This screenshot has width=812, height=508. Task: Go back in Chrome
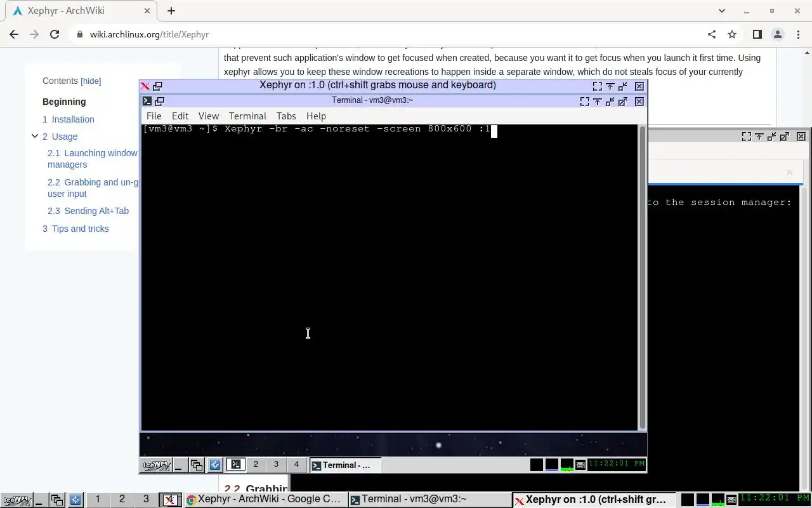pyautogui.click(x=14, y=34)
